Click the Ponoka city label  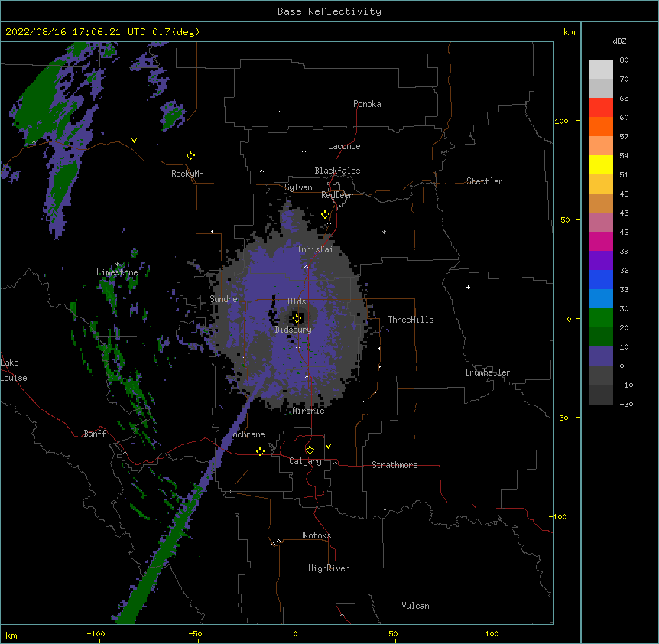tap(367, 104)
